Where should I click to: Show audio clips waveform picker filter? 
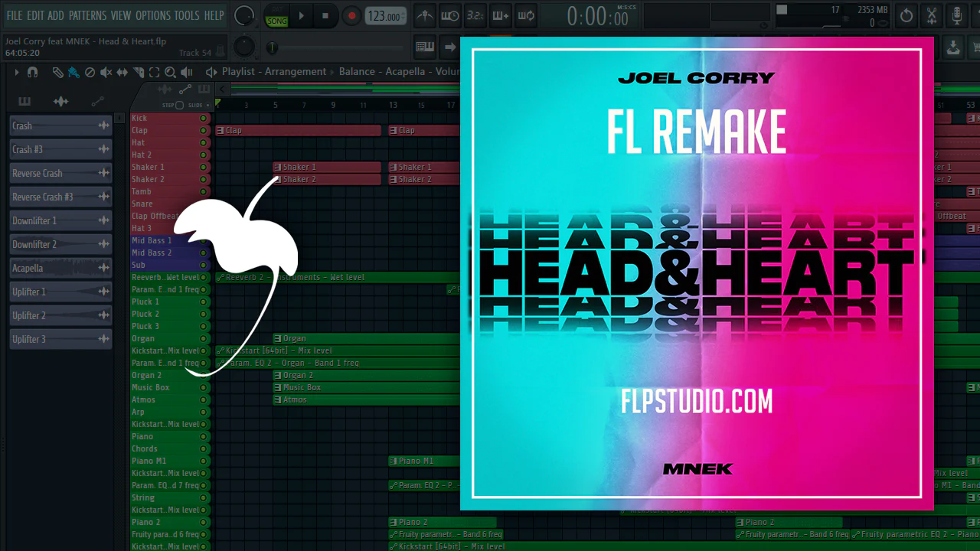click(60, 101)
